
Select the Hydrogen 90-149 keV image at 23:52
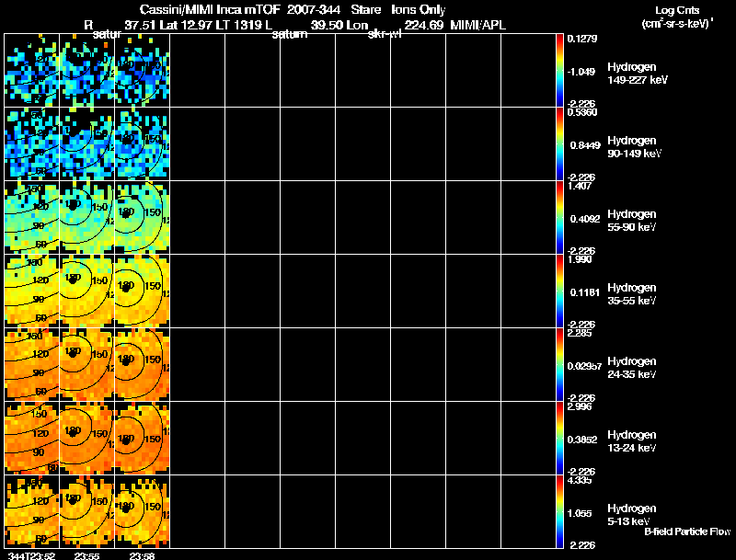tap(32, 144)
